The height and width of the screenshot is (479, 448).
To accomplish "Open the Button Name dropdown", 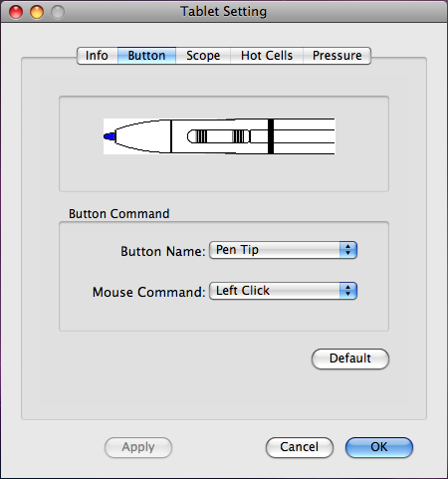I will [x=283, y=250].
